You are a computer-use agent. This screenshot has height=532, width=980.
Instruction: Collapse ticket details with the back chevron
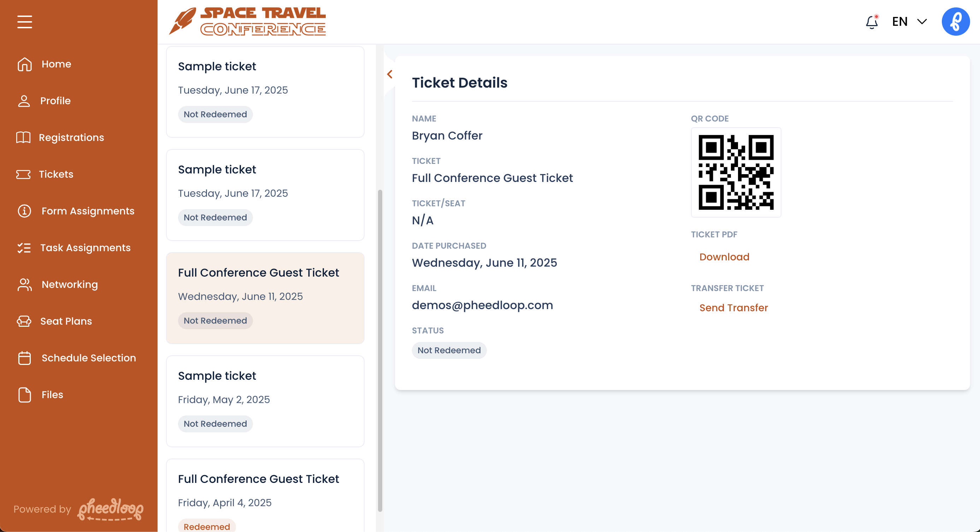[x=390, y=74]
